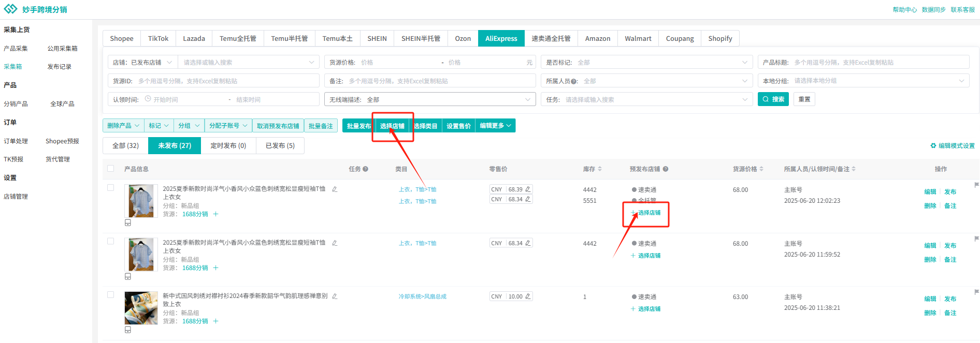Click mobile icon under thumbnail of 11:59:52 product

[x=128, y=277]
